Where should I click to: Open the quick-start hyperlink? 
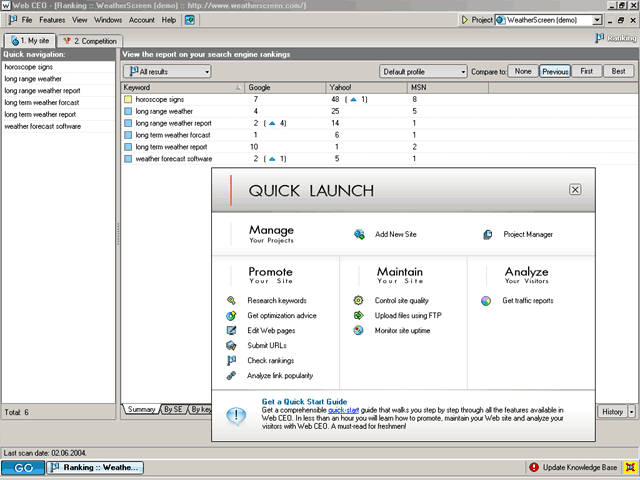[343, 410]
